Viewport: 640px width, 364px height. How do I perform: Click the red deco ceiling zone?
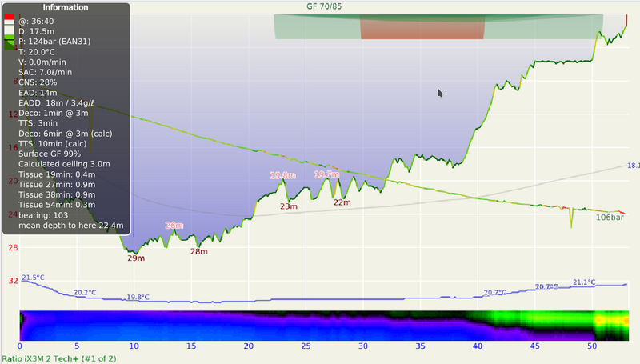coord(422,26)
